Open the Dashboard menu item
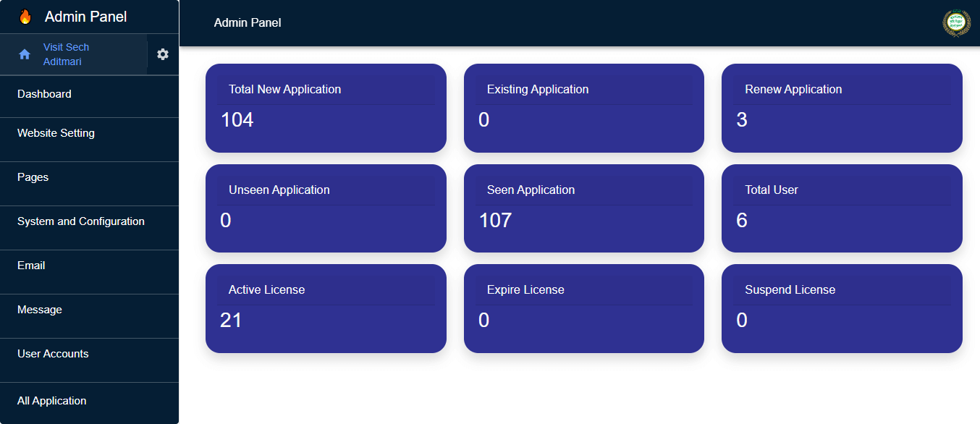Viewport: 980px width, 424px height. coord(44,94)
